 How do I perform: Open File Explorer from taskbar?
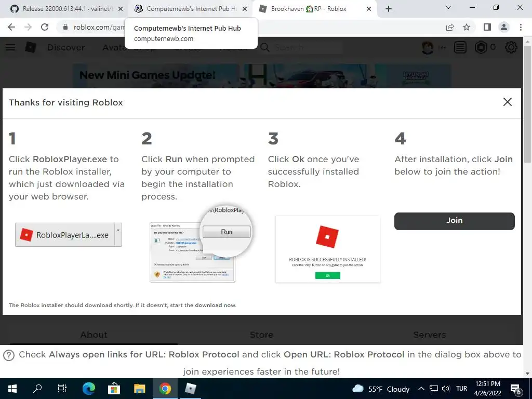click(x=139, y=389)
